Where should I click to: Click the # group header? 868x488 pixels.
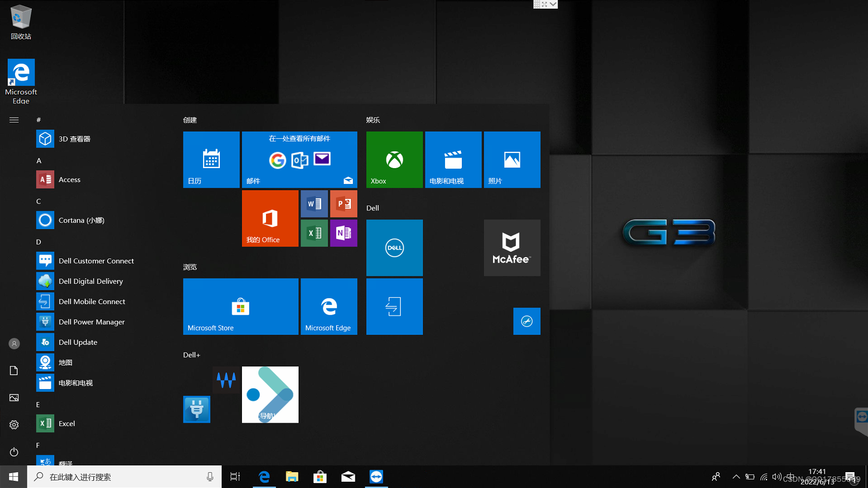point(39,120)
